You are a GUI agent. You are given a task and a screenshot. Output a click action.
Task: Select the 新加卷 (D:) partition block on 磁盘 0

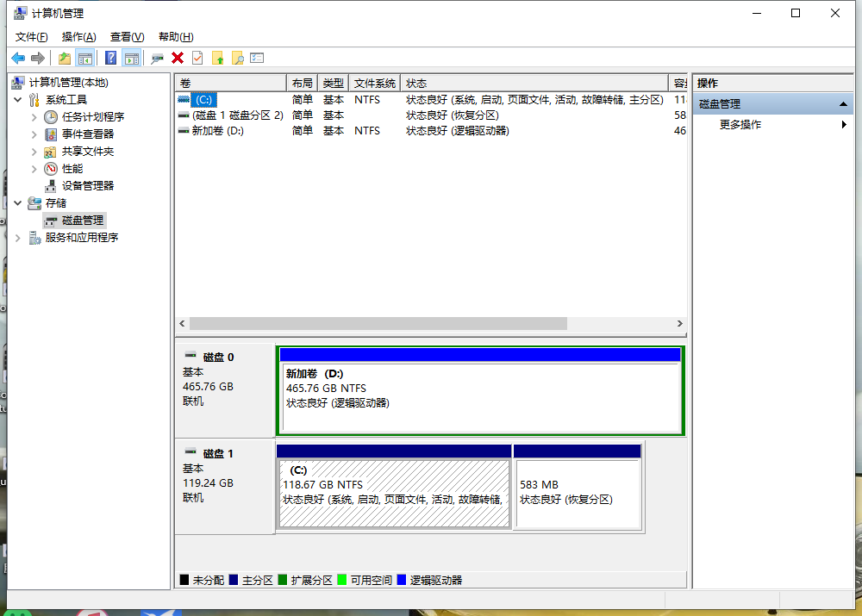coord(479,396)
